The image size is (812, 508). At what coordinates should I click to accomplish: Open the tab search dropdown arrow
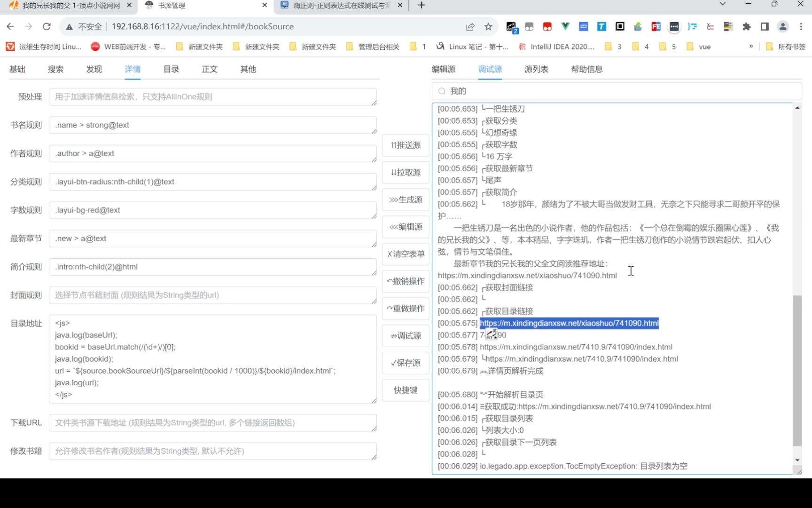pyautogui.click(x=723, y=4)
